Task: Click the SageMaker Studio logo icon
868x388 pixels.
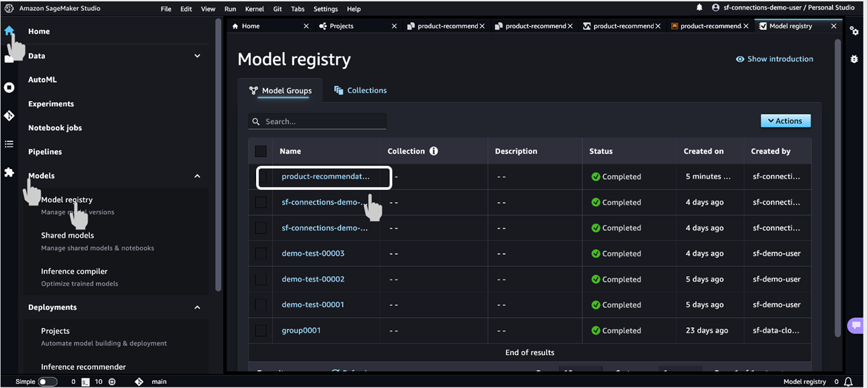Action: [9, 8]
